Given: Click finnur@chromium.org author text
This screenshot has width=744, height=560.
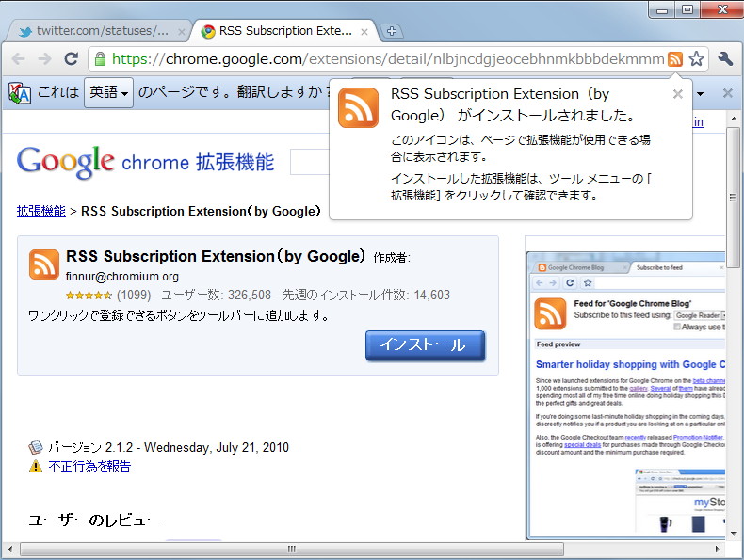Looking at the screenshot, I should pos(121,277).
